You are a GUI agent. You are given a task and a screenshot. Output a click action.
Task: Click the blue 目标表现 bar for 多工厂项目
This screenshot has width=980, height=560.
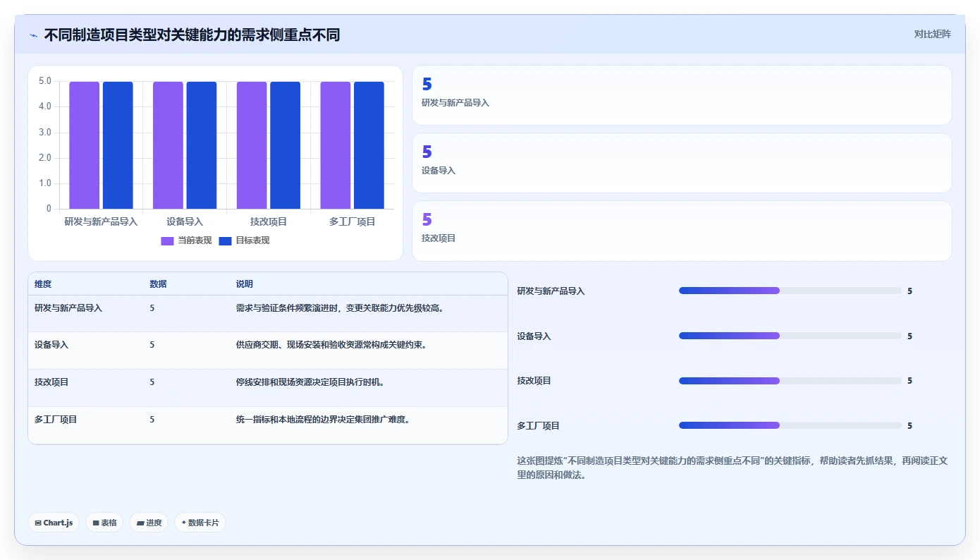tap(369, 145)
